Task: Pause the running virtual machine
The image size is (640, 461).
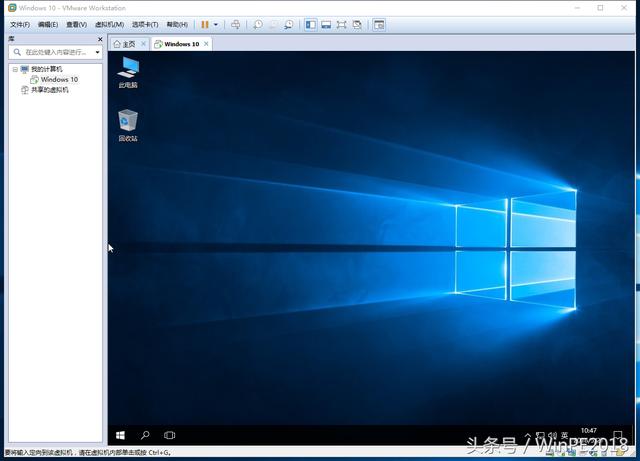Action: point(205,25)
